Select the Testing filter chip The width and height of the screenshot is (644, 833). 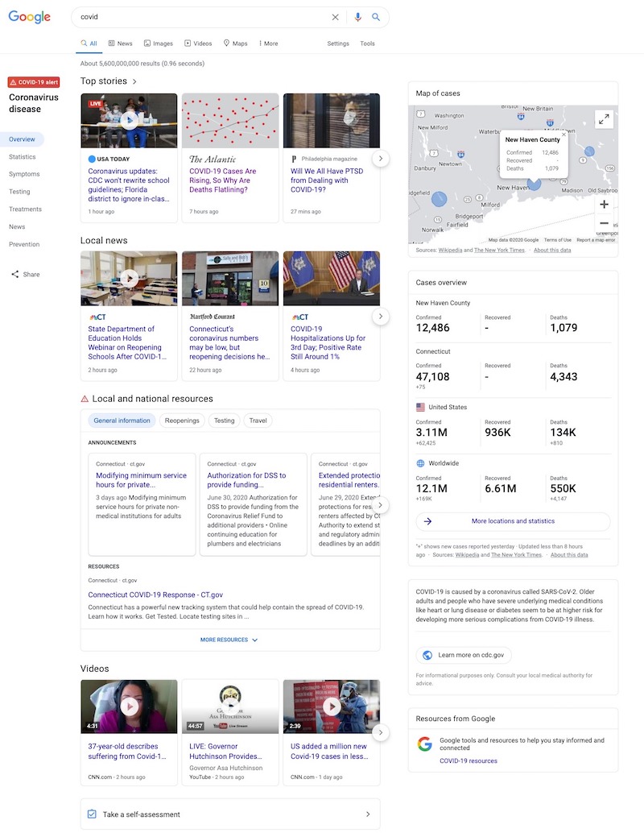(224, 421)
